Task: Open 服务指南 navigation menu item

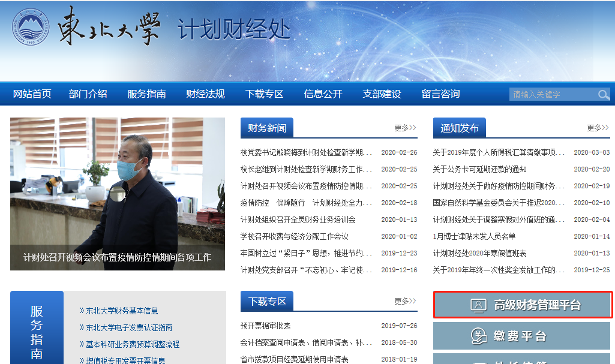Action: coord(146,94)
